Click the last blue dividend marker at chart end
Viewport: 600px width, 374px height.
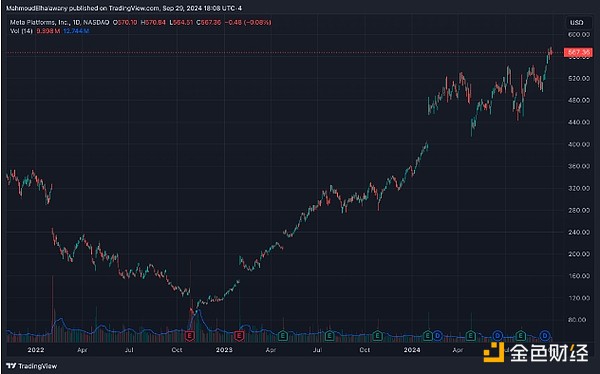pos(545,336)
